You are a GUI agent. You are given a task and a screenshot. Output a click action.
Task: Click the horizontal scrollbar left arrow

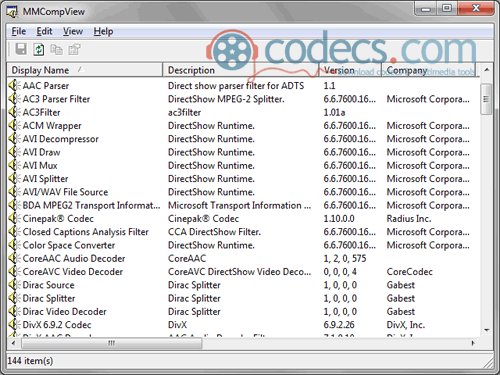pos(13,343)
